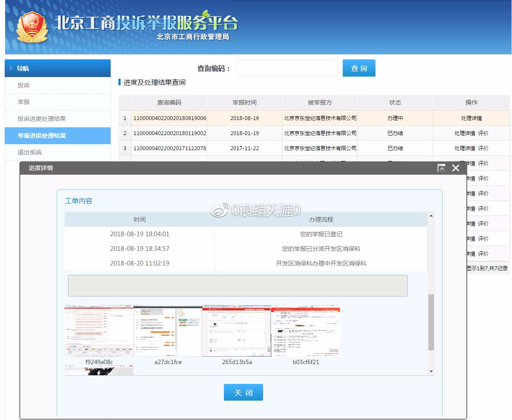Maximize the 进度详情 dialog using its icon
This screenshot has height=420, width=512.
tap(441, 168)
